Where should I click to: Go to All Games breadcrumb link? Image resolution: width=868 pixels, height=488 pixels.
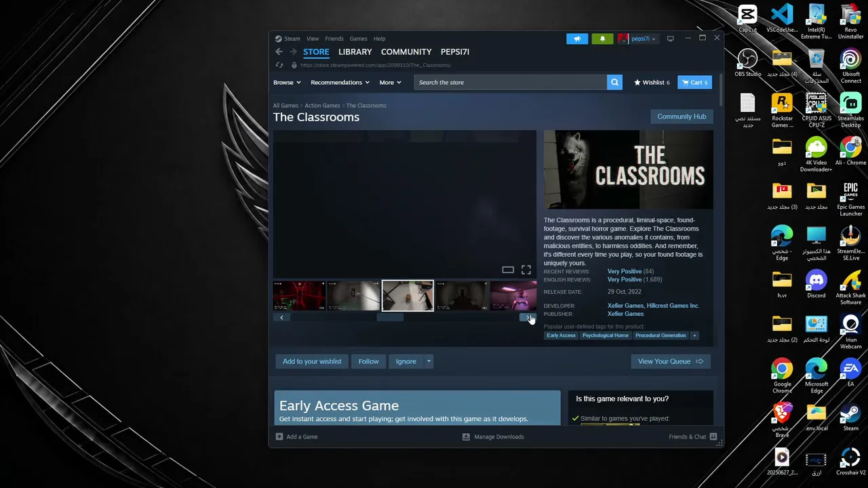[285, 106]
